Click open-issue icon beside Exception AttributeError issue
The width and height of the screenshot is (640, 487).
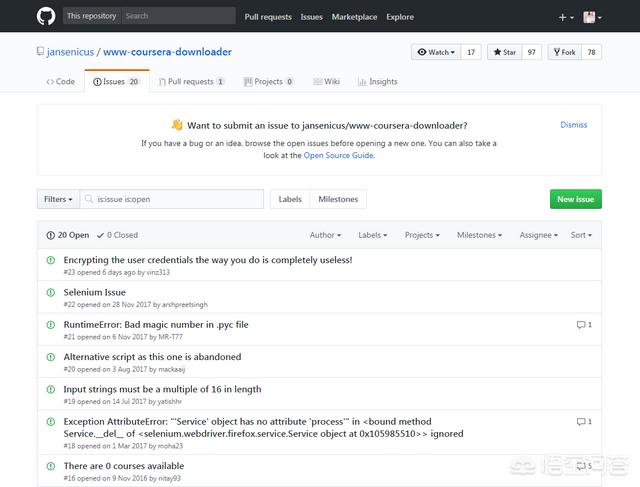tap(51, 421)
